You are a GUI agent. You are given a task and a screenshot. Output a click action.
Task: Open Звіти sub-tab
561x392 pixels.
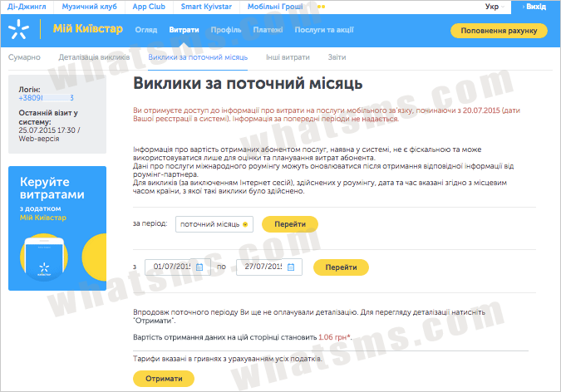coord(337,57)
